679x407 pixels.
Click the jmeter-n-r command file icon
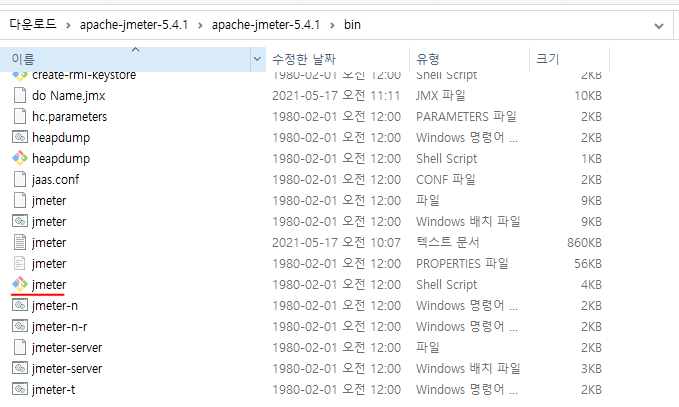pyautogui.click(x=20, y=326)
